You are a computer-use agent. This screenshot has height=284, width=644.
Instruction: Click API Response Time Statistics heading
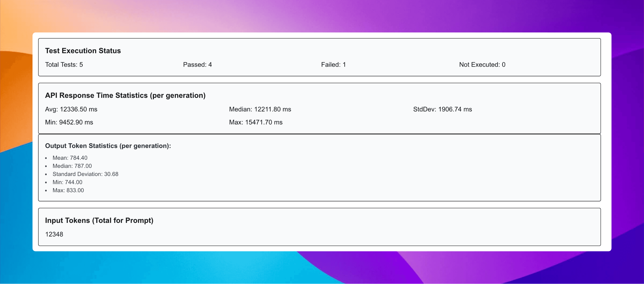click(x=125, y=95)
